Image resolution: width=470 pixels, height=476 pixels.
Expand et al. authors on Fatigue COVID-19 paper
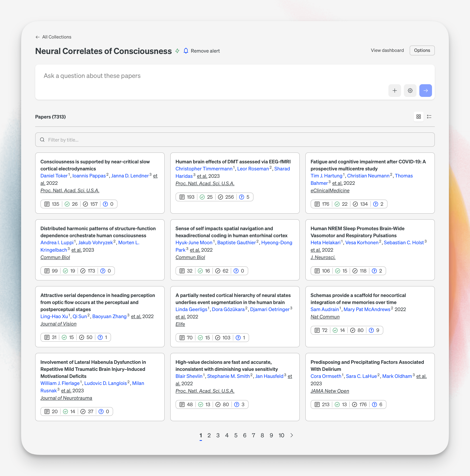click(x=337, y=183)
